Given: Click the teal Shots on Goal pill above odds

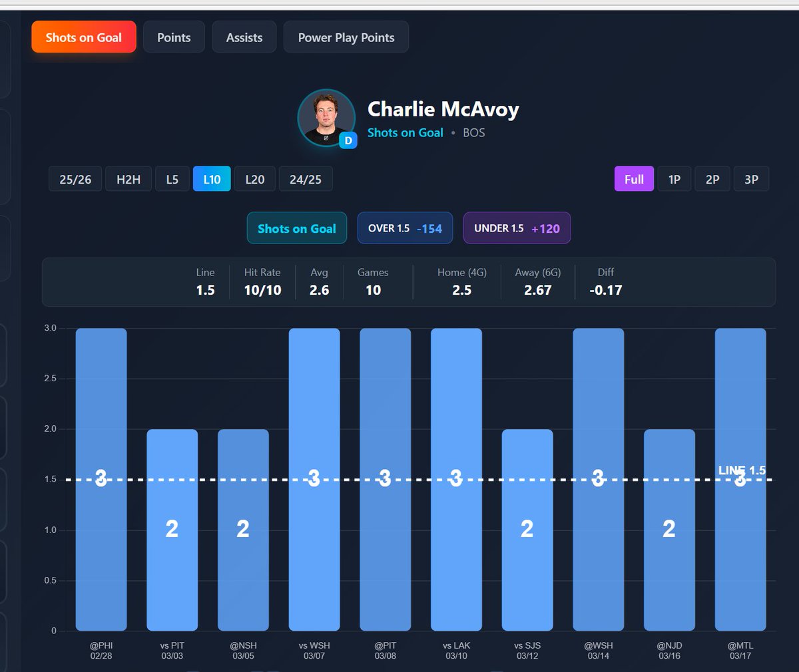Looking at the screenshot, I should pos(296,228).
